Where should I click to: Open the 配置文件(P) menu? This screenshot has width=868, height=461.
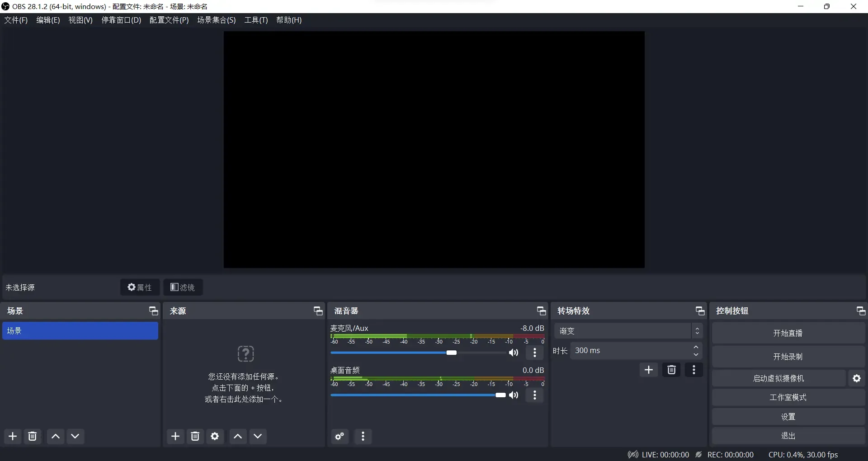[169, 20]
